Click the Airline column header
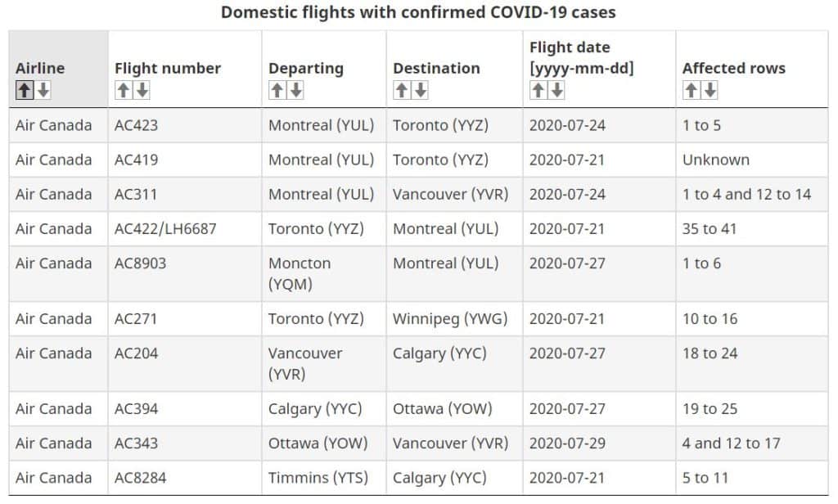 point(40,68)
